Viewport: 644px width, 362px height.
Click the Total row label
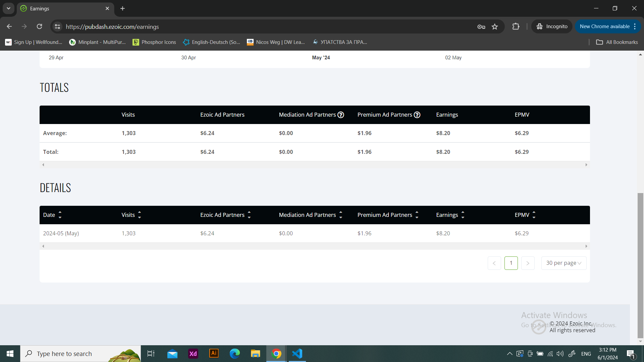(51, 152)
